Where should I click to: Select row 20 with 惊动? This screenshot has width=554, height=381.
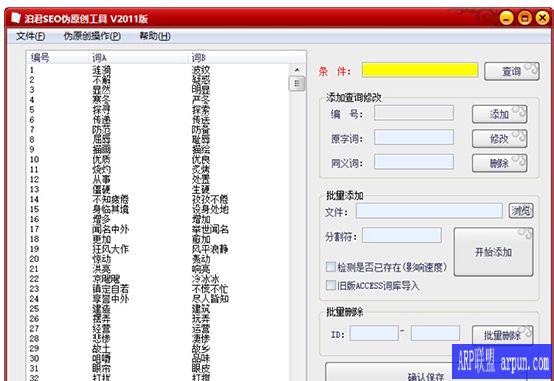158,259
